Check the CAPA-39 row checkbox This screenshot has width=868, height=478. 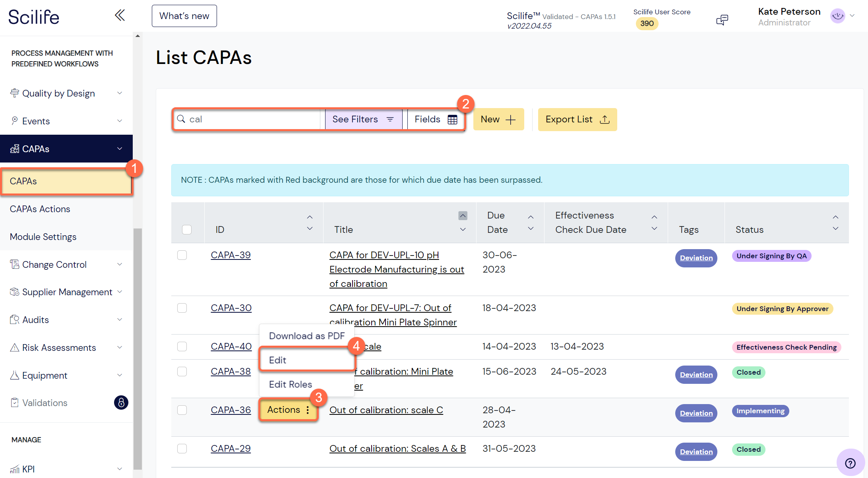click(x=182, y=255)
